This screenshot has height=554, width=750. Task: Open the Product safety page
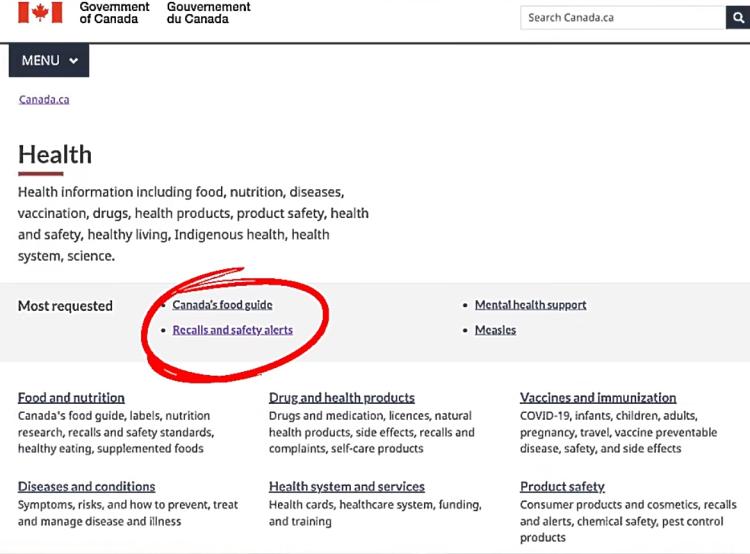click(x=562, y=487)
